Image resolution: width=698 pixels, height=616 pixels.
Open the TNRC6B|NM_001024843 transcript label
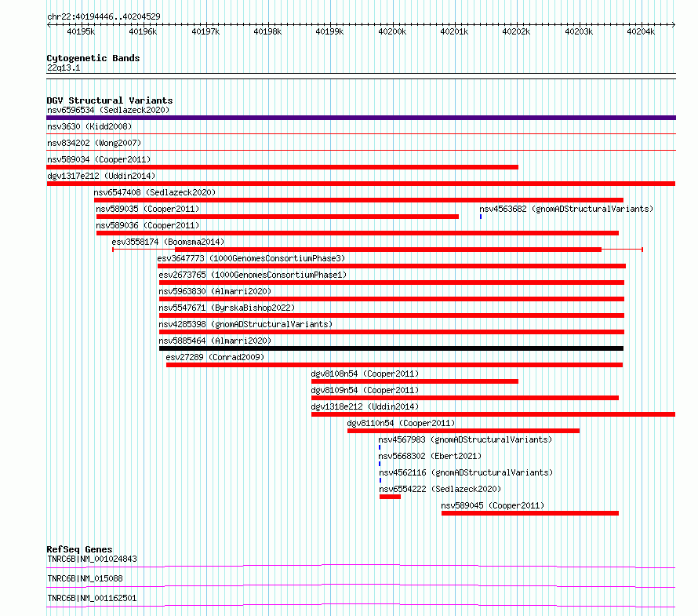tap(92, 559)
